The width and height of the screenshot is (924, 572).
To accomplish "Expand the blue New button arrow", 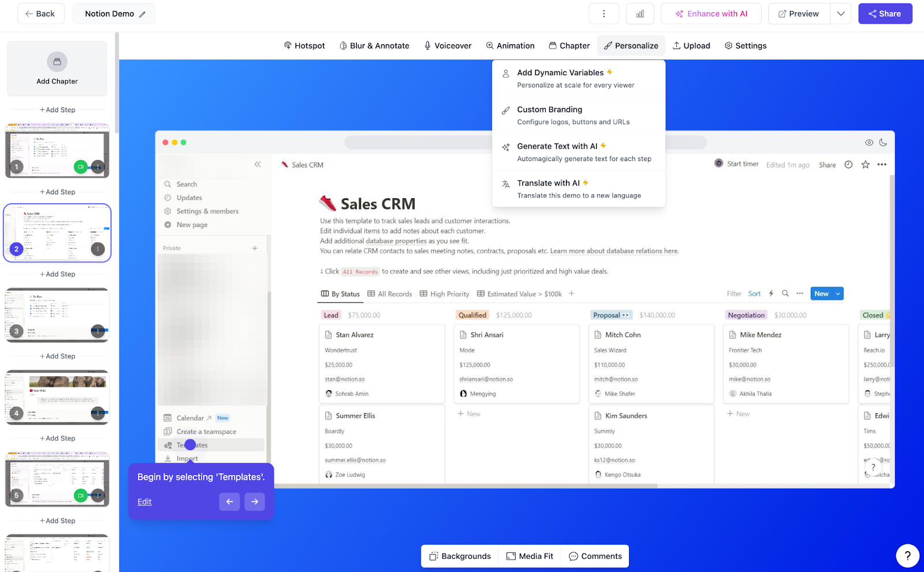I will (x=838, y=294).
